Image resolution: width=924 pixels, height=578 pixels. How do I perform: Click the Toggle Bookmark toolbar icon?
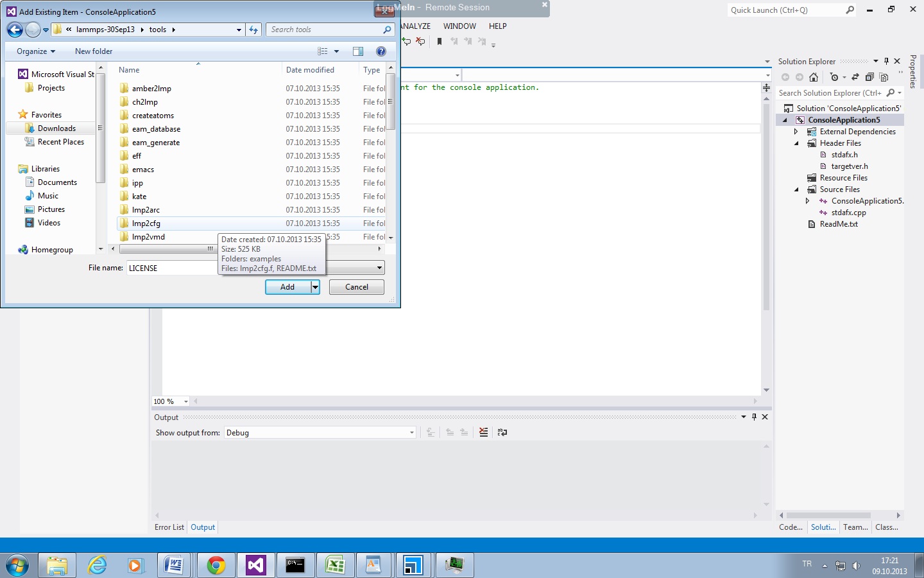coord(440,42)
